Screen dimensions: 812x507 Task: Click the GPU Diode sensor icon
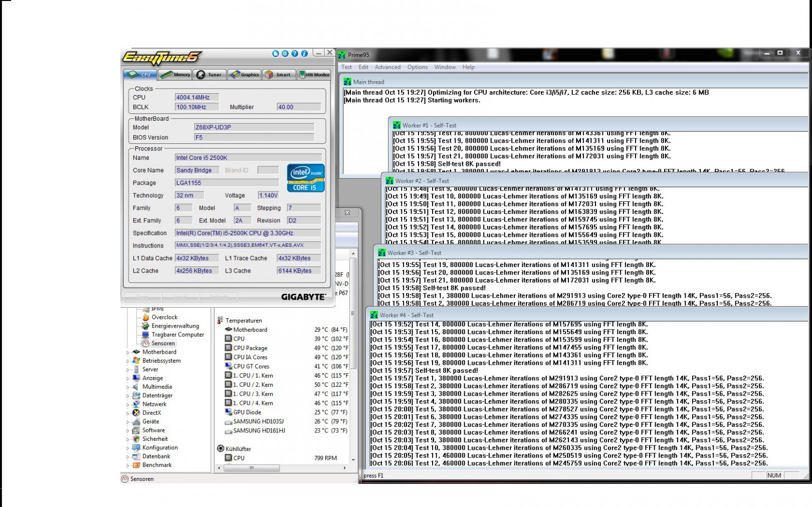pyautogui.click(x=229, y=412)
